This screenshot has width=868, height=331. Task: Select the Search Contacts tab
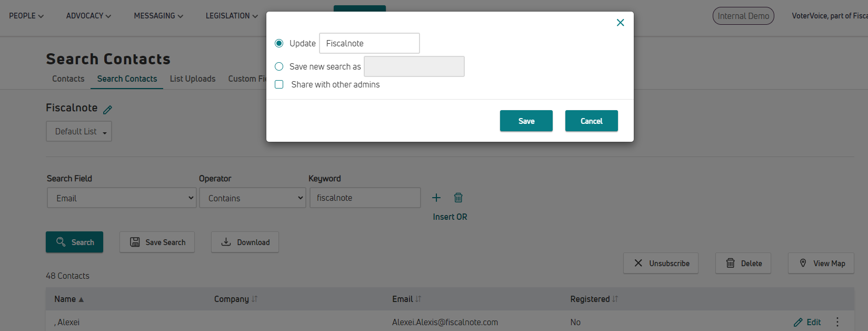pos(127,79)
